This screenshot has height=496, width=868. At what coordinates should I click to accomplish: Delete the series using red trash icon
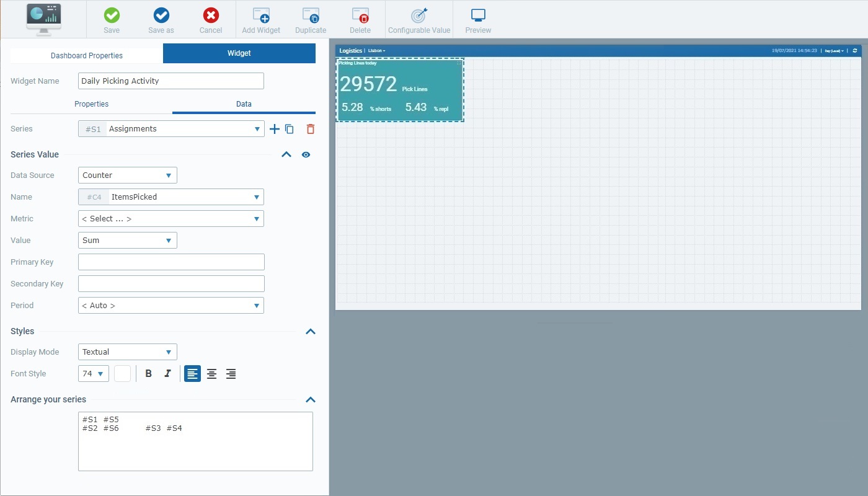coord(311,129)
